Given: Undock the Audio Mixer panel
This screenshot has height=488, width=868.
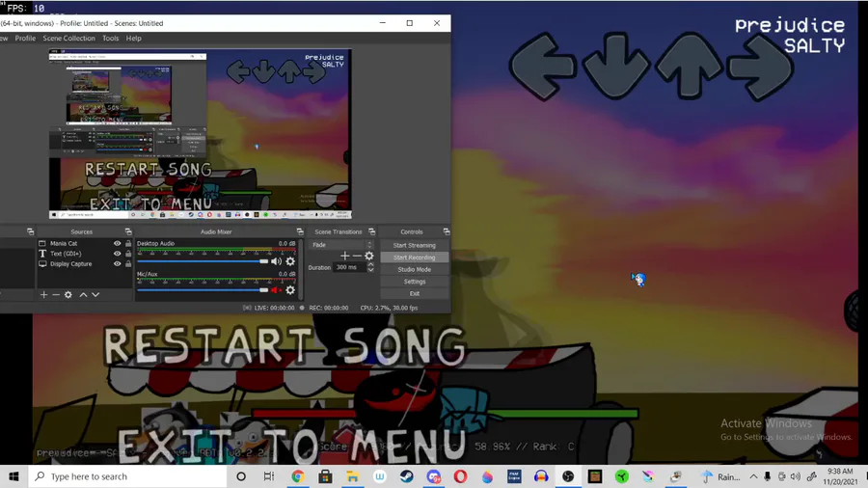Looking at the screenshot, I should tap(300, 231).
